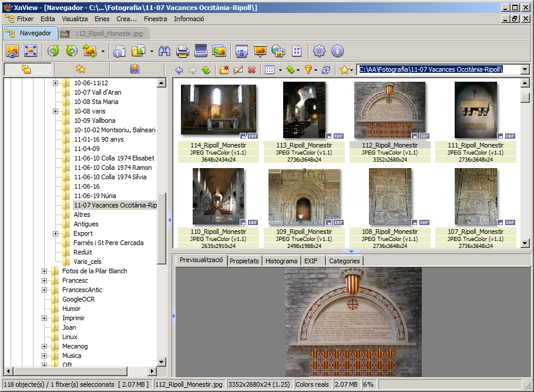Screen dimensions: 534x392
Task: Open the thumbnail view mode toggle
Action: [270, 69]
